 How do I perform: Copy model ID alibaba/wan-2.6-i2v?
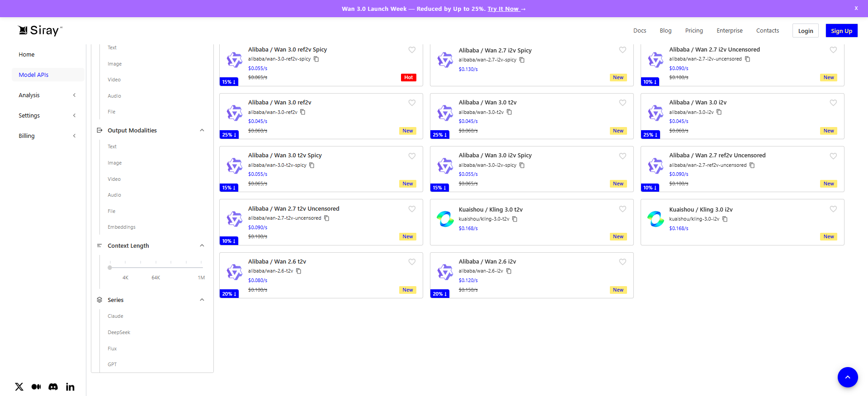(x=509, y=271)
